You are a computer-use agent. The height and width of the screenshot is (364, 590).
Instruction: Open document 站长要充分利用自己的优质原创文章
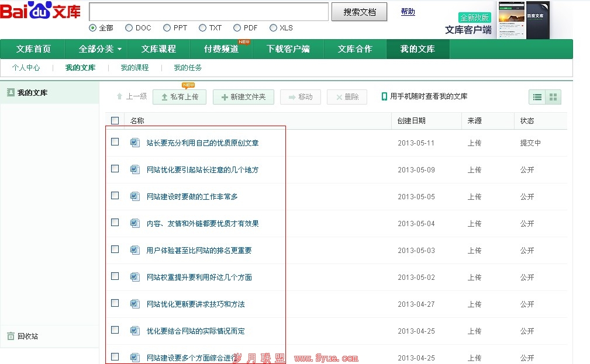[x=202, y=143]
